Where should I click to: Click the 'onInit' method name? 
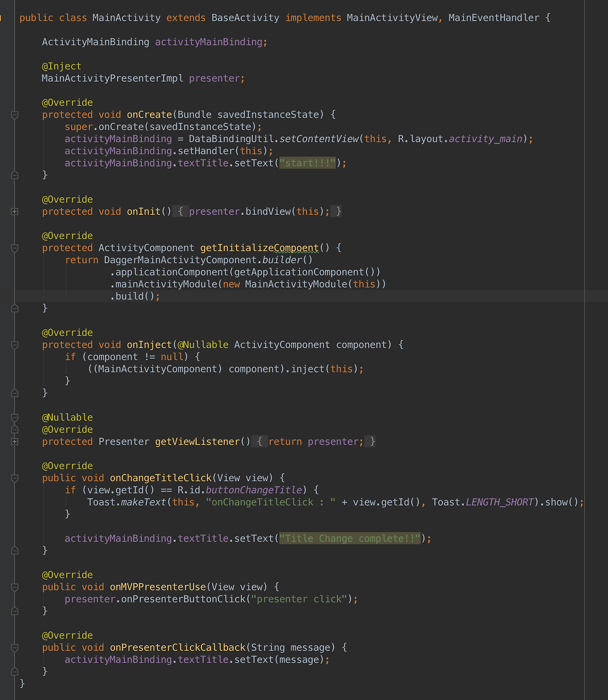[143, 211]
